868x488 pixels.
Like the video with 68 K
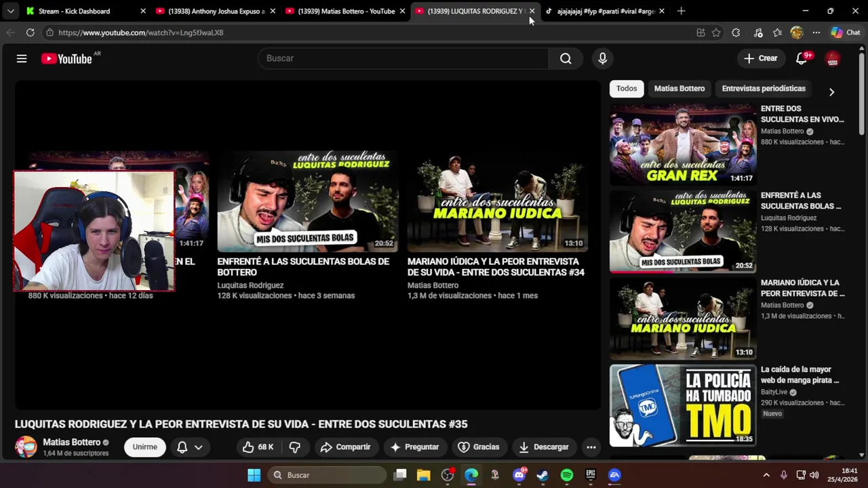click(x=258, y=447)
